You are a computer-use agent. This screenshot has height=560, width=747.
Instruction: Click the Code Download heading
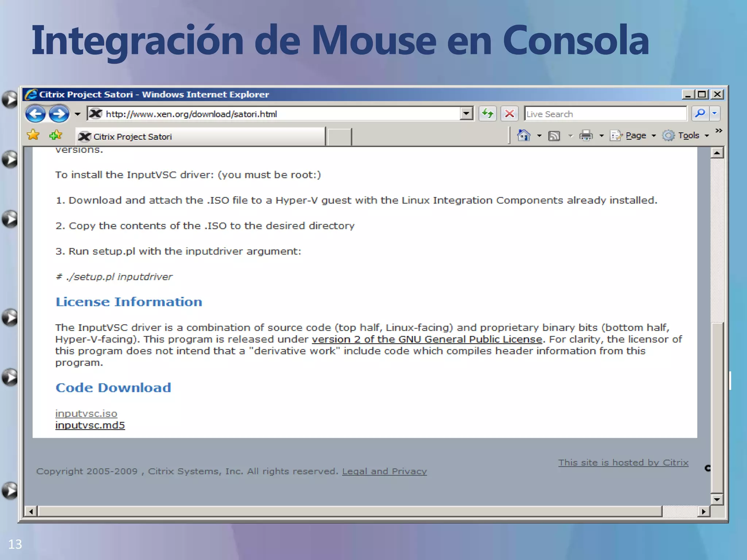tap(113, 388)
